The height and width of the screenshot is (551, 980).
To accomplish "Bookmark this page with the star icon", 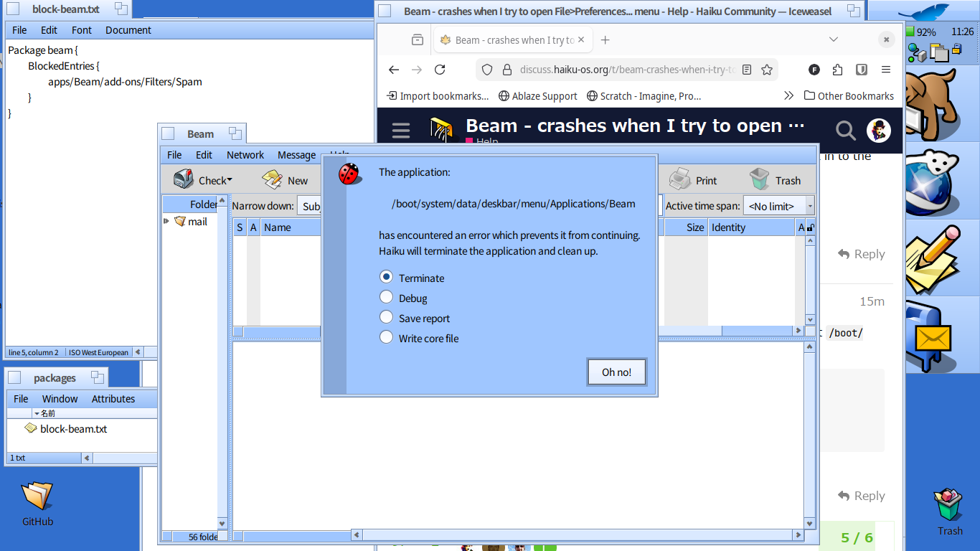I will tap(767, 70).
